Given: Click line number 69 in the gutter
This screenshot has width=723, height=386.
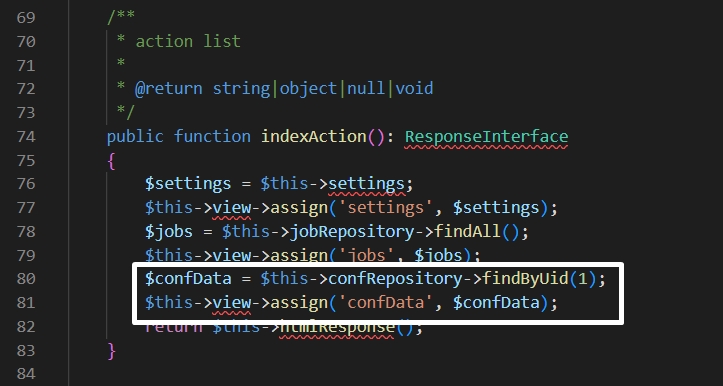Looking at the screenshot, I should [x=26, y=18].
